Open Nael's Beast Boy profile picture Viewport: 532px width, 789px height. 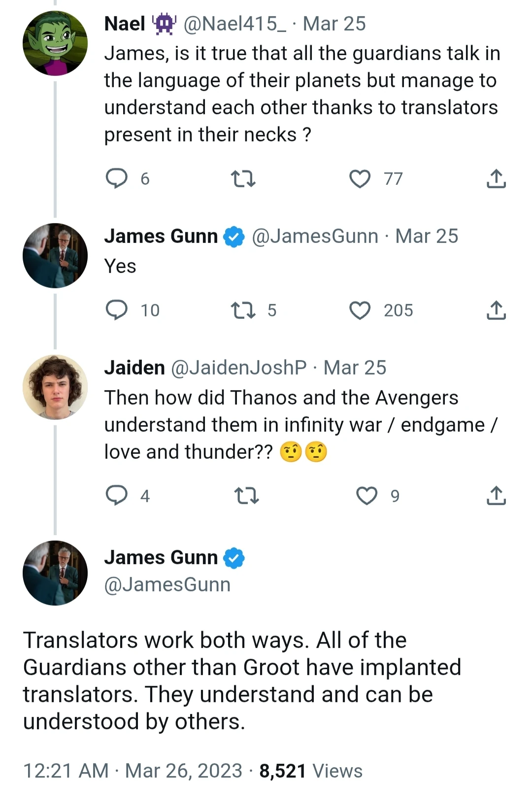pos(55,43)
